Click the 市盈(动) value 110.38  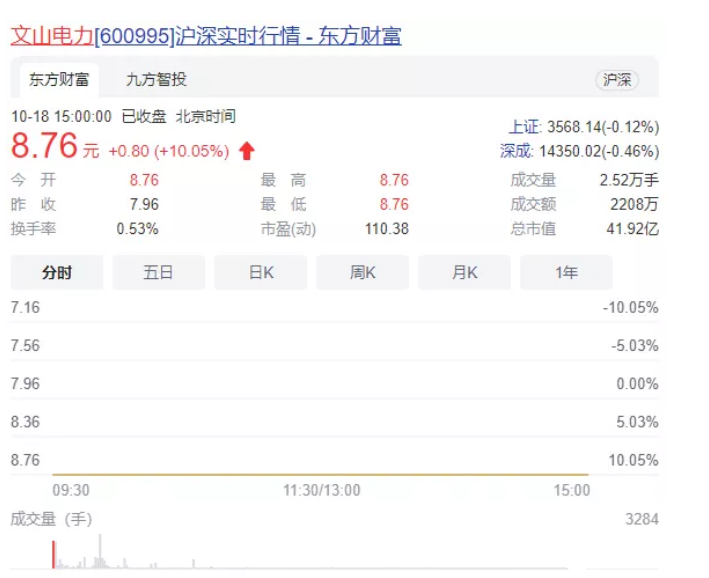[x=387, y=229]
